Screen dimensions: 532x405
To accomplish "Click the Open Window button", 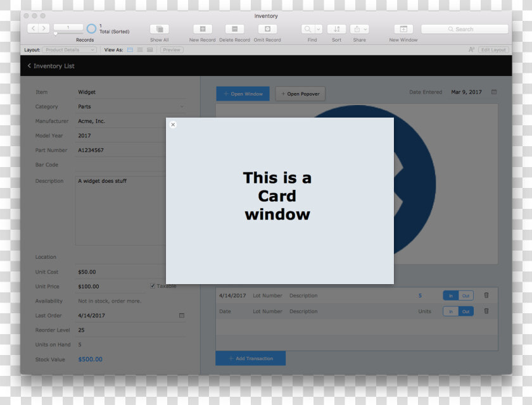I will coord(243,94).
